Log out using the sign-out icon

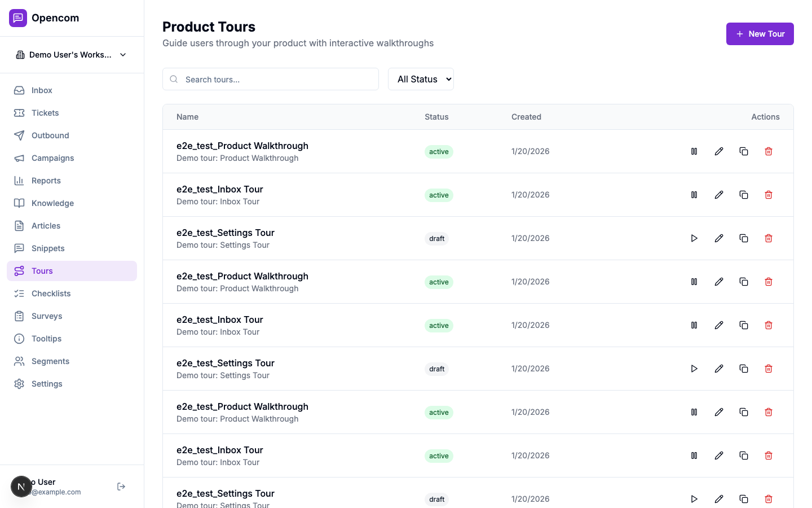(121, 486)
